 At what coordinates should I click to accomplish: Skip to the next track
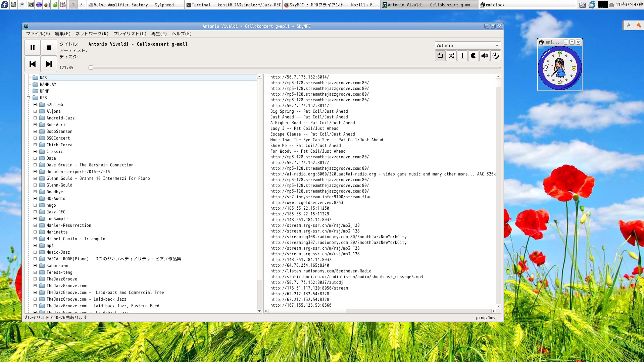point(49,64)
